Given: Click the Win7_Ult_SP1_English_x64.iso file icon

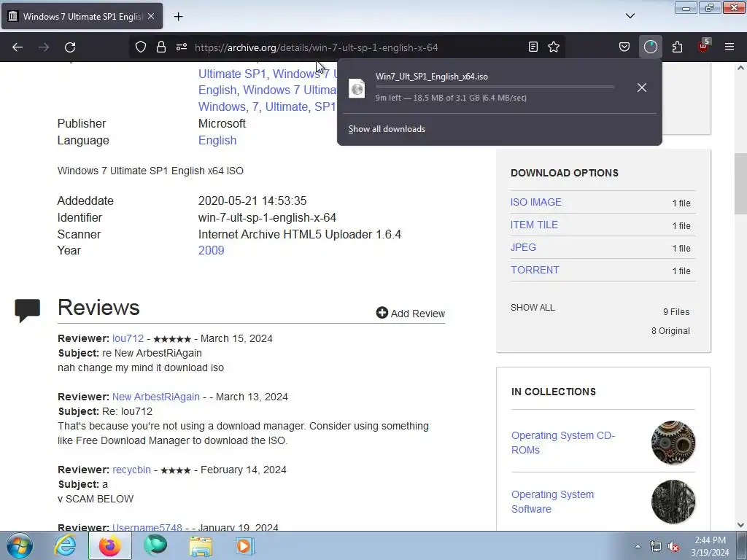Looking at the screenshot, I should coord(357,88).
